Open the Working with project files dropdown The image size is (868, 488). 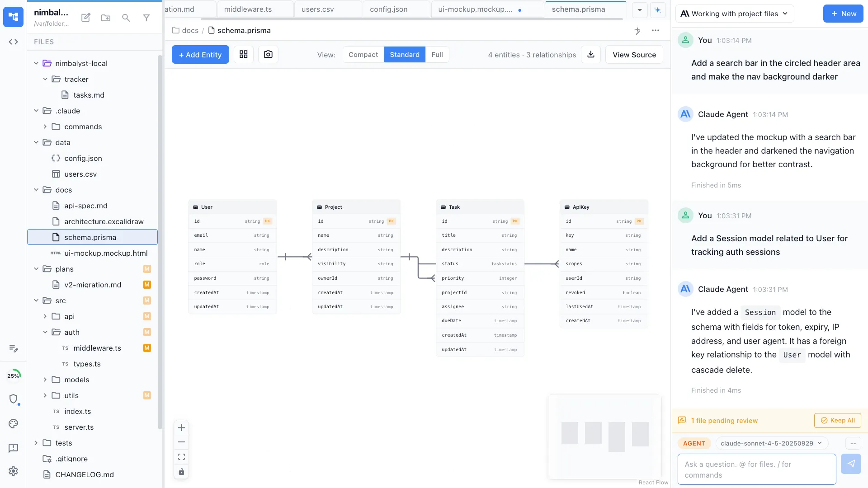734,14
